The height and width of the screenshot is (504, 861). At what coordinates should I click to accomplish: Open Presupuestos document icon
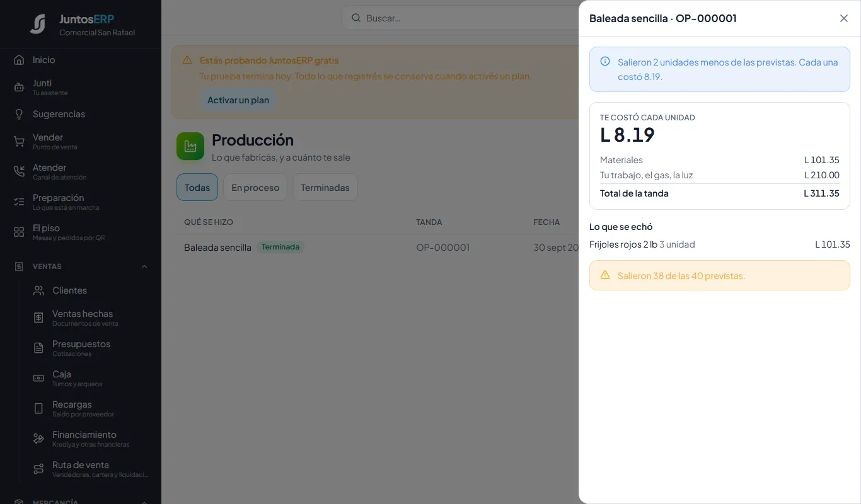(x=38, y=348)
